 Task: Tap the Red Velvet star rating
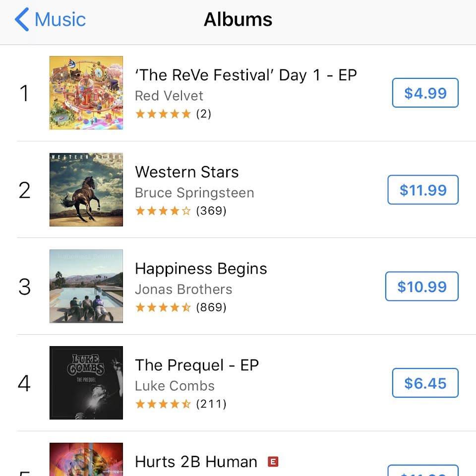173,114
